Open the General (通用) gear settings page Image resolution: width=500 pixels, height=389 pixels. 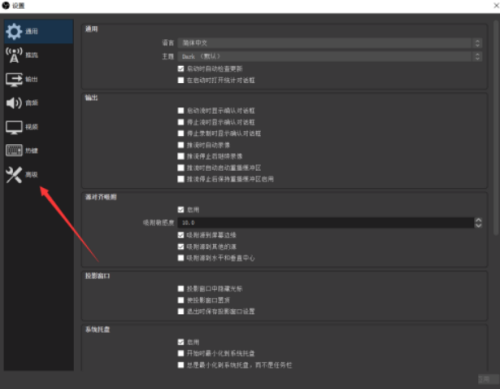pos(39,31)
